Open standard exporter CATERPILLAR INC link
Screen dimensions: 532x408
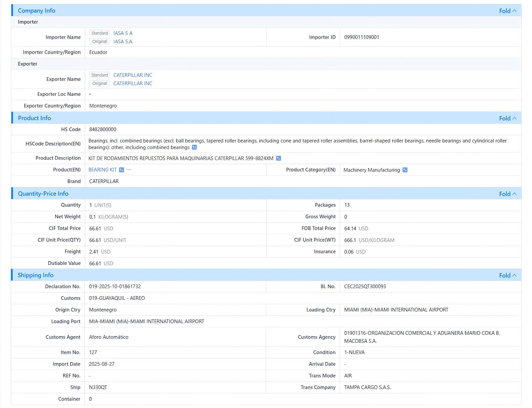point(133,75)
